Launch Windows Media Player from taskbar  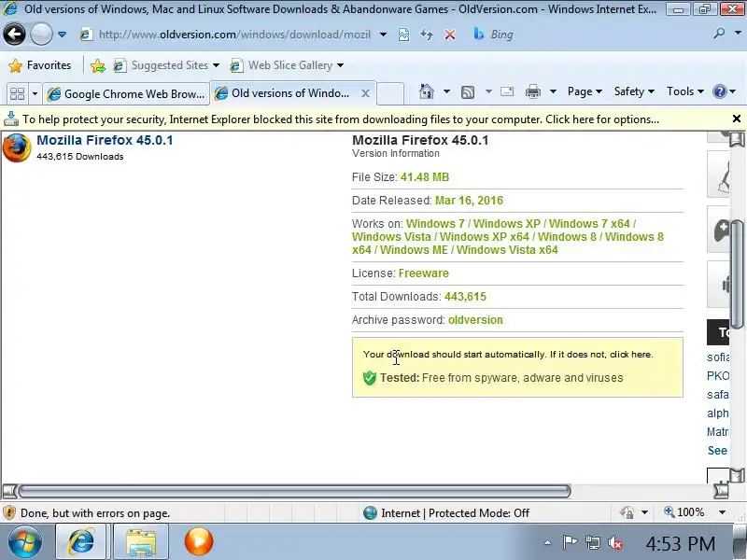tap(199, 542)
